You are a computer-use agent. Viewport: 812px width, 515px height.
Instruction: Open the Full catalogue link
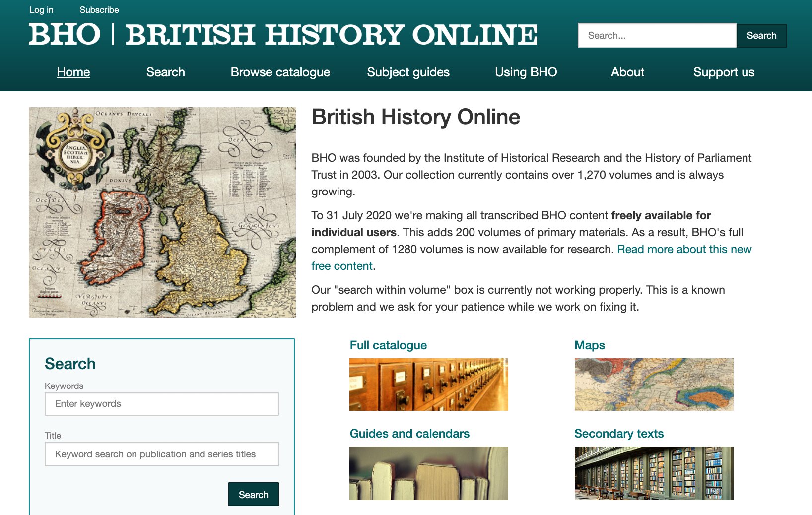pyautogui.click(x=388, y=345)
